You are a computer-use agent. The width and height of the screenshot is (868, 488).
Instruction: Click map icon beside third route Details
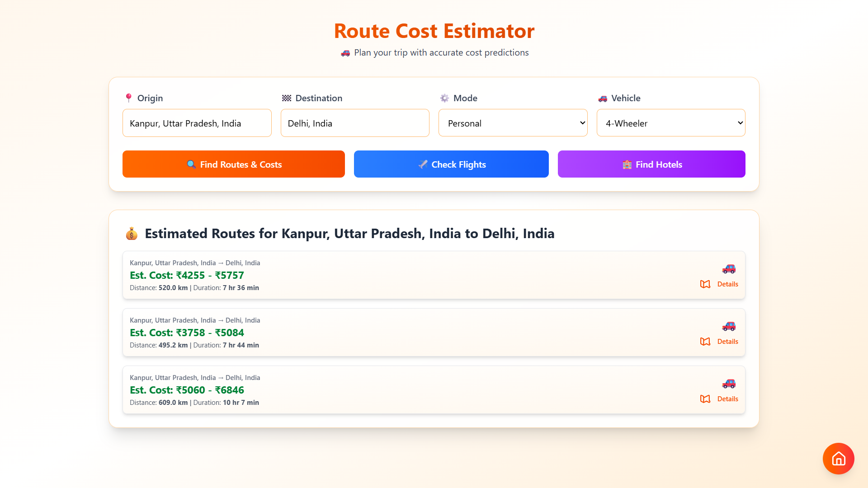705,399
